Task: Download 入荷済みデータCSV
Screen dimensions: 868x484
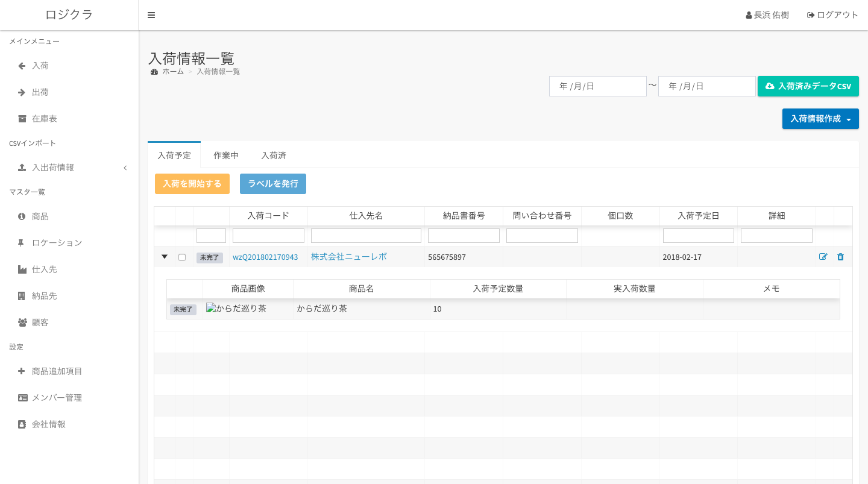Action: (x=808, y=86)
